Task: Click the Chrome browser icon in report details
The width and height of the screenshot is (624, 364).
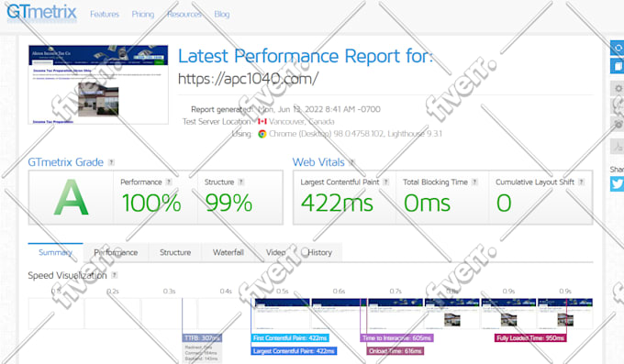Action: (262, 134)
